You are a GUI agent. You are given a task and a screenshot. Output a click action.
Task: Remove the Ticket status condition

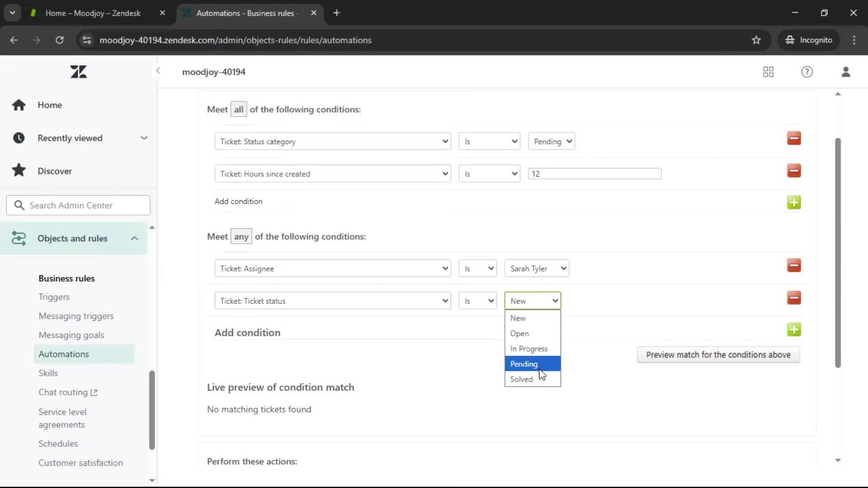tap(794, 298)
